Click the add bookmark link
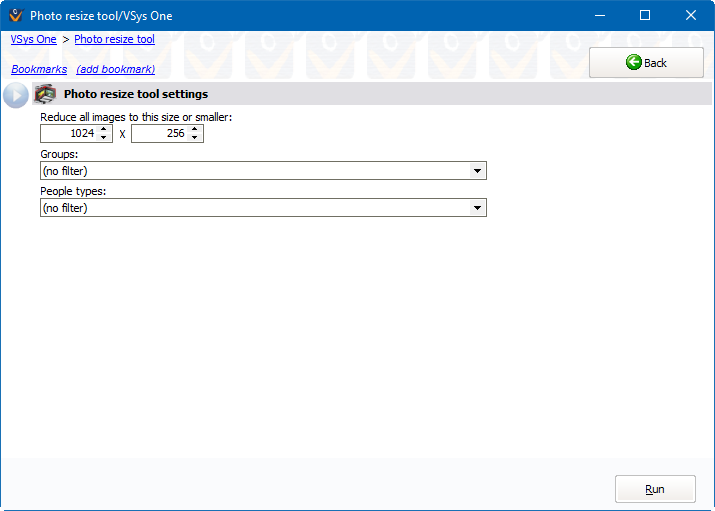 [115, 69]
